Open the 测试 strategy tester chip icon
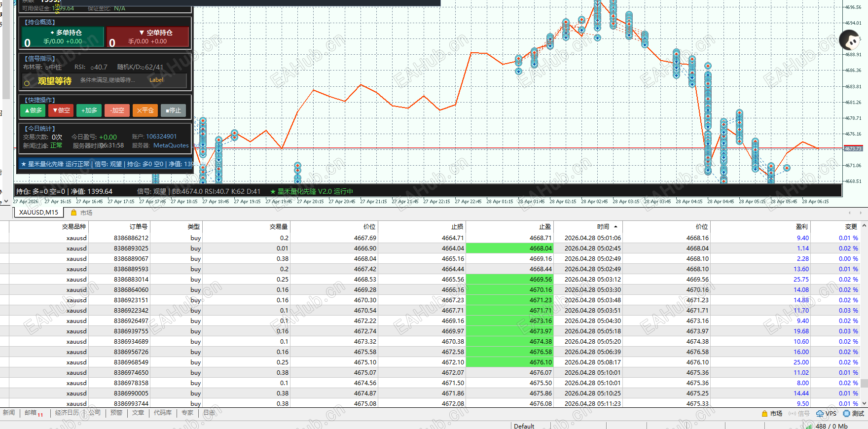This screenshot has height=429, width=868. (846, 414)
